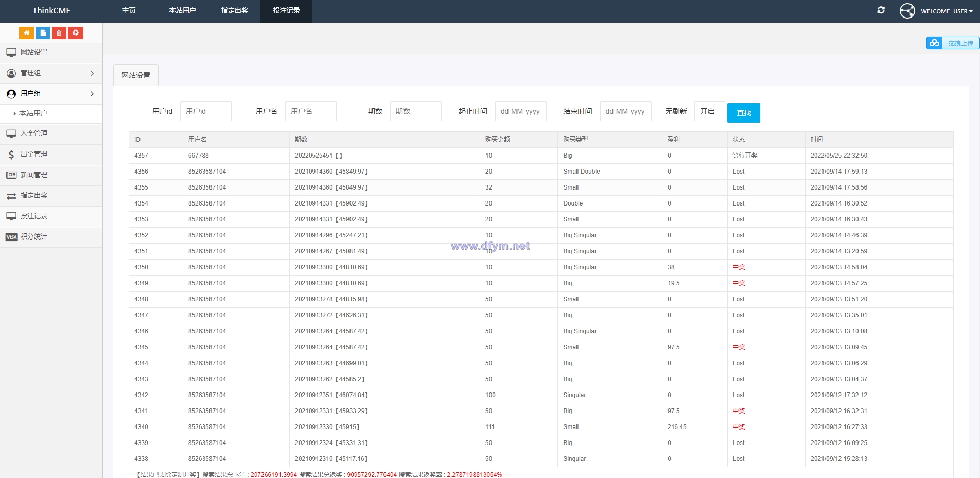Click the refresh icon in top bar
Viewport: 980px width, 478px height.
(x=881, y=10)
